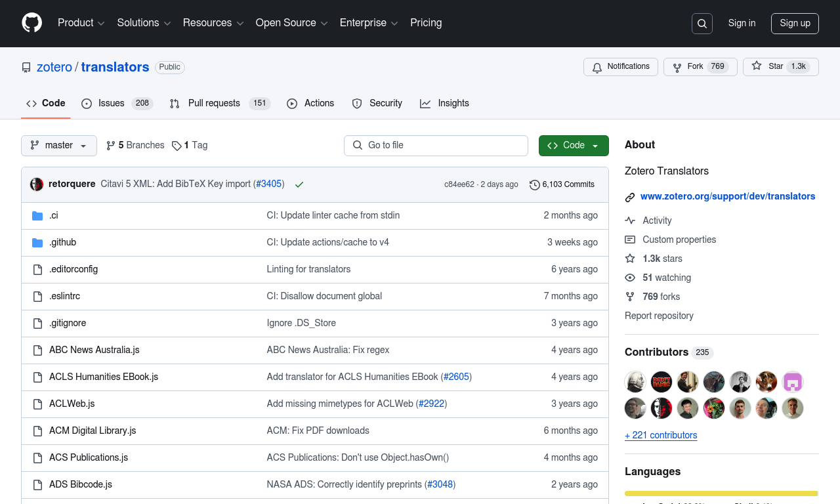The height and width of the screenshot is (504, 840).
Task: Click the forks icon in About
Action: (x=630, y=297)
